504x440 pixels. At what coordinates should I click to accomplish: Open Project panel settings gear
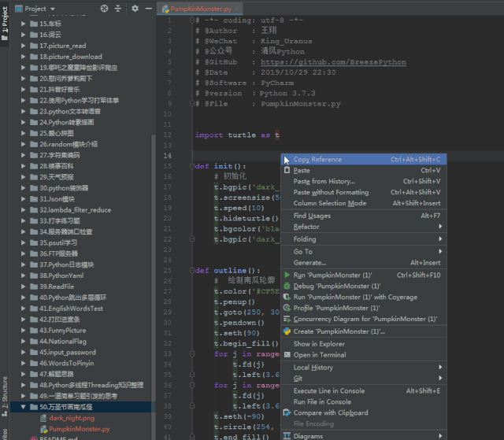[135, 9]
